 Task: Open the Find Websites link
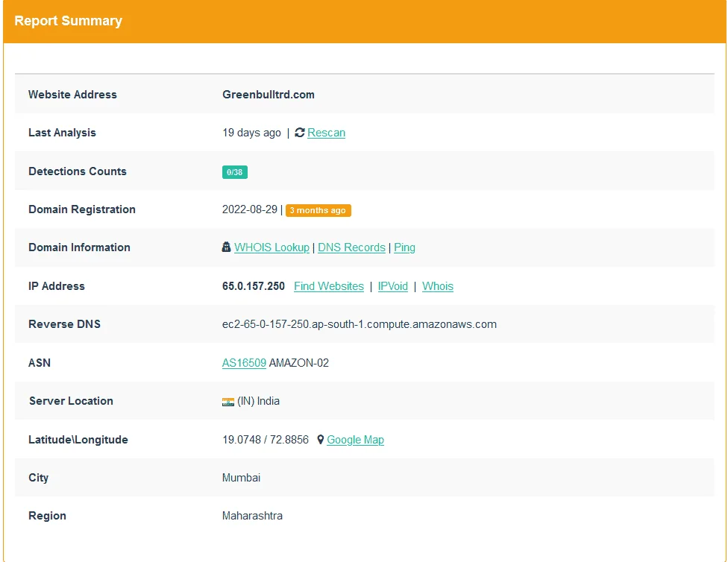[329, 286]
